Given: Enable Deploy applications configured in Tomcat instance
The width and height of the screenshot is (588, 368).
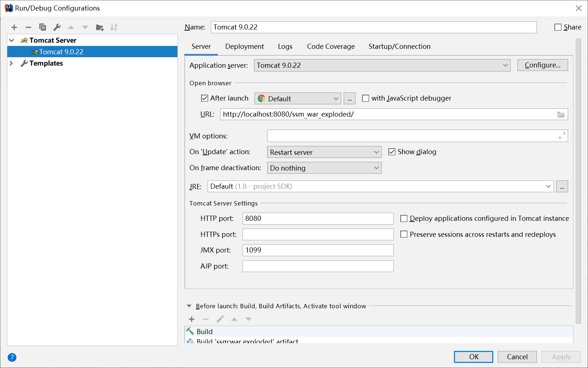Looking at the screenshot, I should pos(404,219).
